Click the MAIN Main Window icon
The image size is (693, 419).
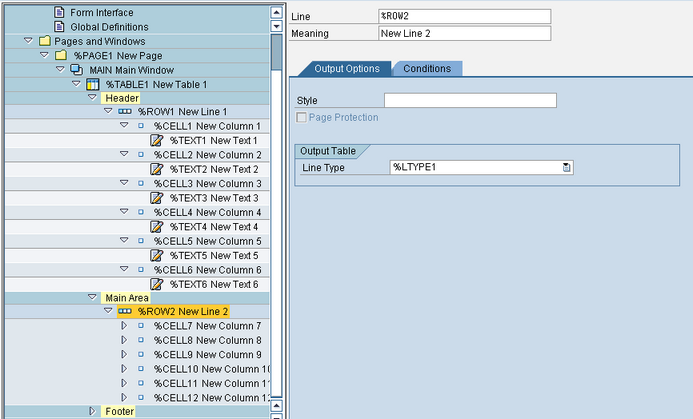[76, 70]
